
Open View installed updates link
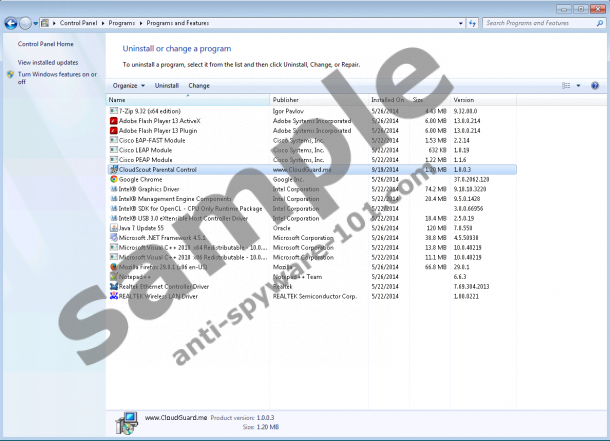[x=47, y=62]
